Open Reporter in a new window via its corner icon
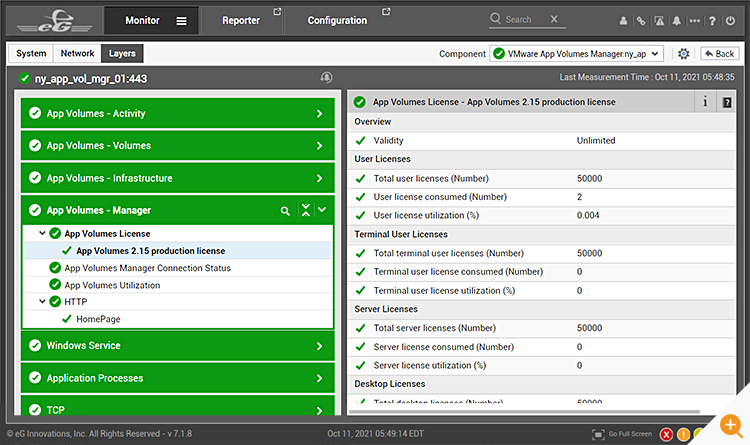 (277, 11)
